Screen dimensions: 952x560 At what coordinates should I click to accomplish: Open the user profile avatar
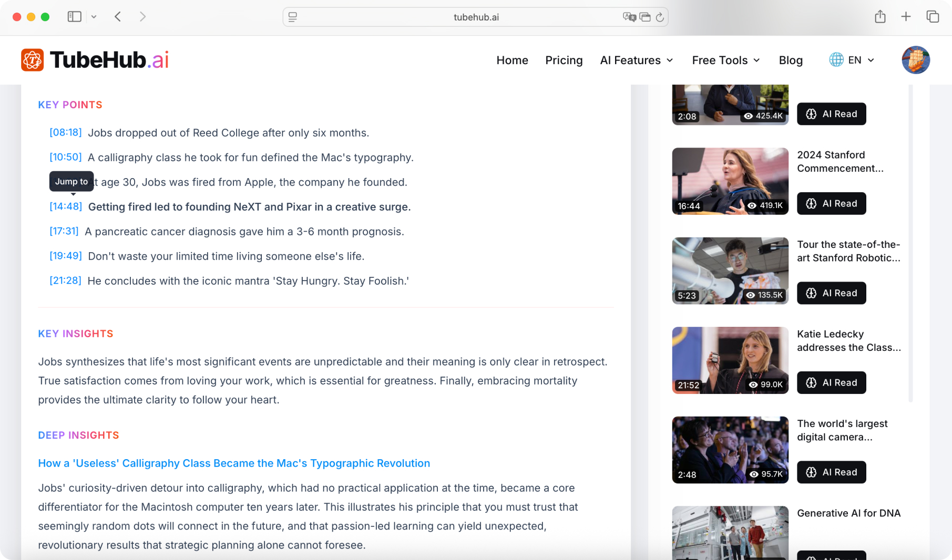[915, 60]
